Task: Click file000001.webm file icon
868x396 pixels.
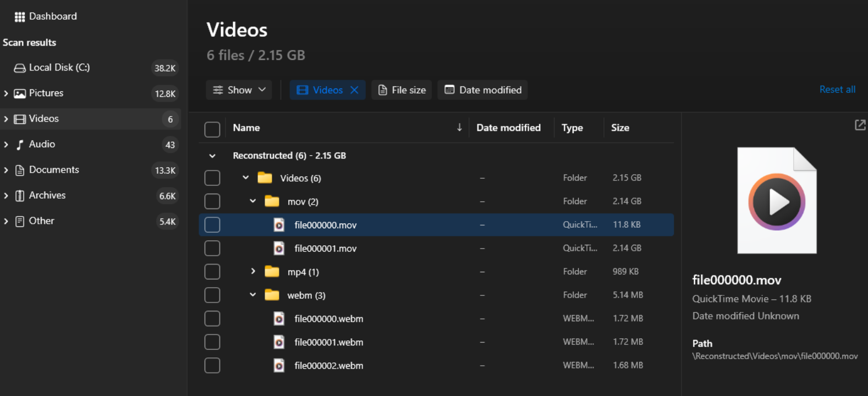Action: [x=279, y=342]
